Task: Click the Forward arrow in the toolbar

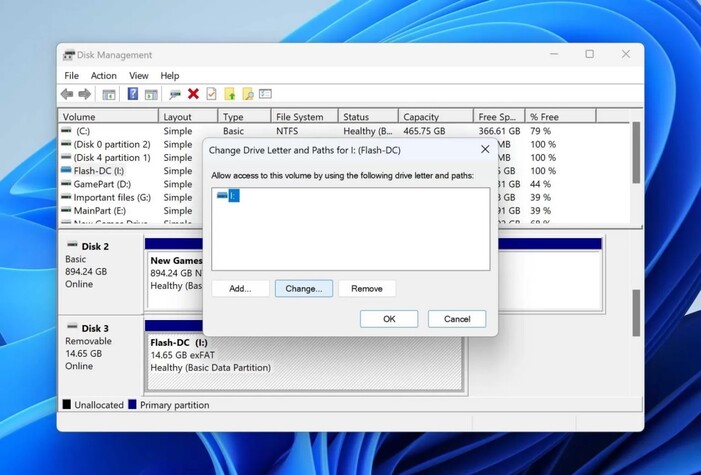Action: [x=85, y=94]
